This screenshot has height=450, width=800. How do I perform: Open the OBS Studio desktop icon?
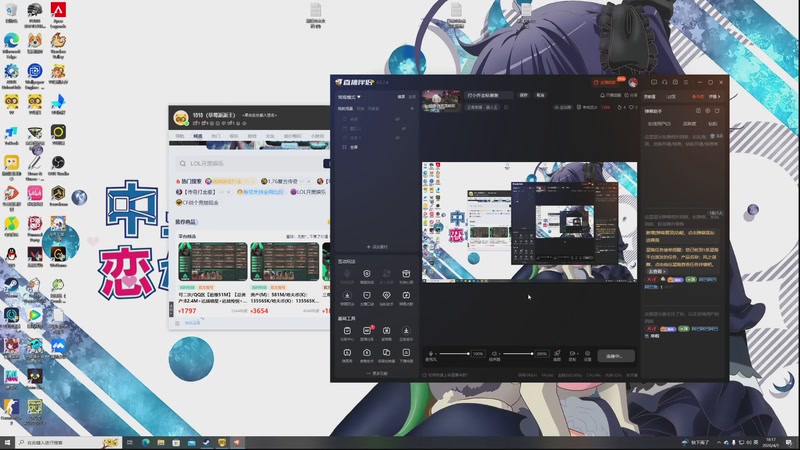click(x=58, y=166)
